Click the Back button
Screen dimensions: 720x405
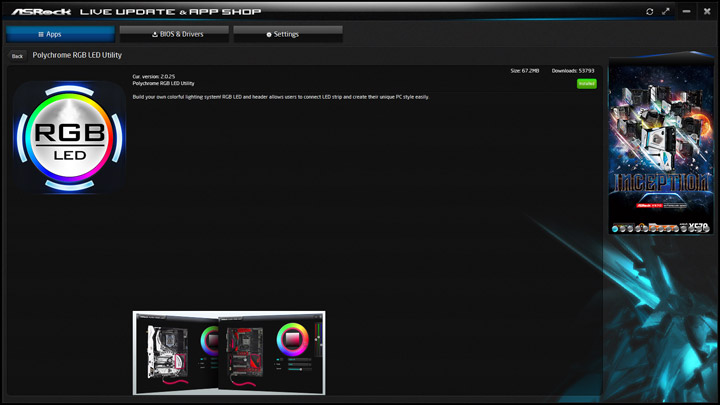[x=17, y=56]
